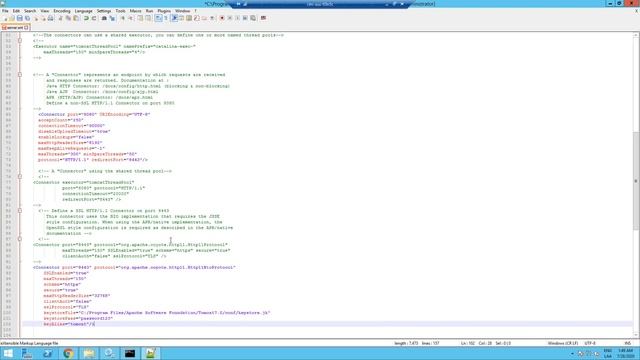Click the Run Macro Multiple Times icon
The height and width of the screenshot is (360, 640).
245,18
